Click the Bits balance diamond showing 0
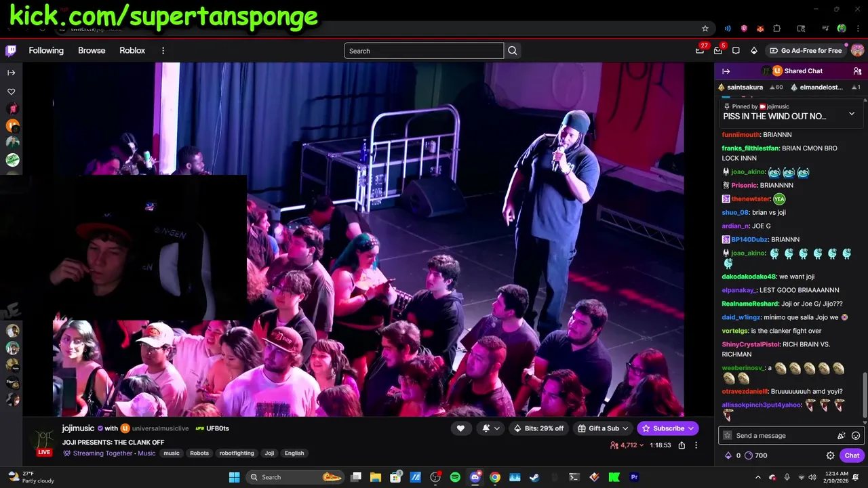The height and width of the screenshot is (488, 868). click(x=733, y=455)
